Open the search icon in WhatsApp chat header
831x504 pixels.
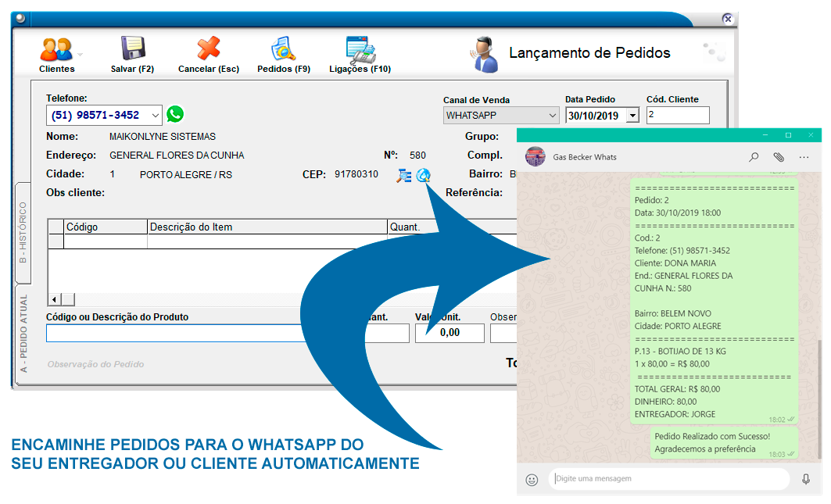pyautogui.click(x=754, y=157)
